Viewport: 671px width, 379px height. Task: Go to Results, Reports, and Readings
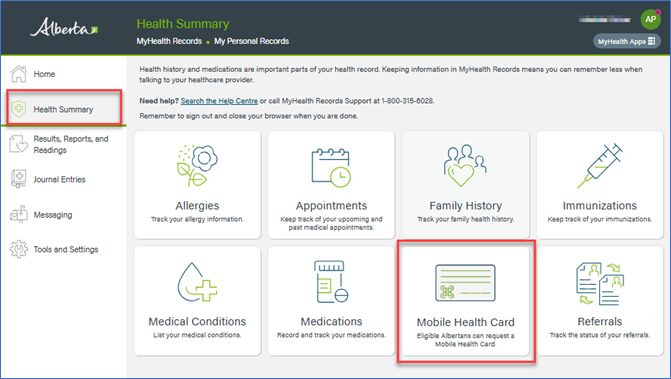(x=71, y=144)
